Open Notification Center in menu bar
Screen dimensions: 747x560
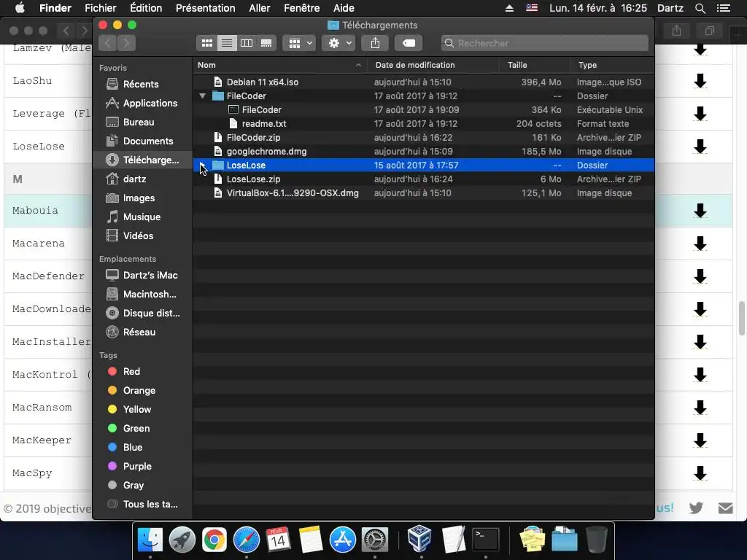click(x=724, y=8)
